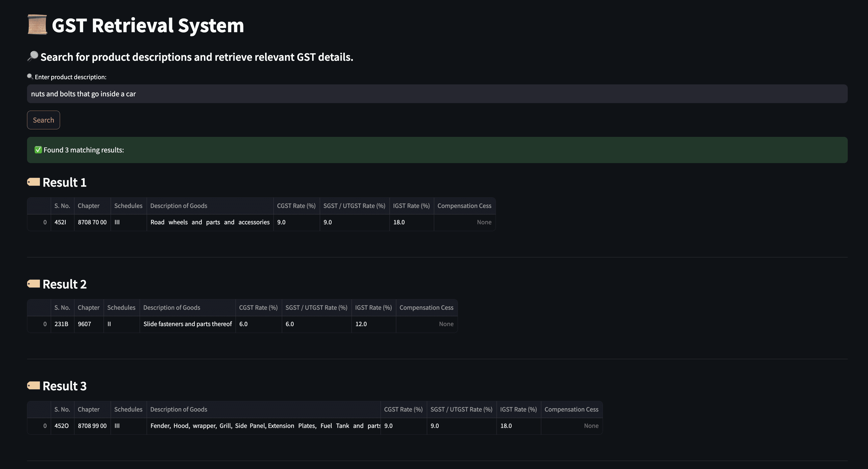Select the cell '452I' in Result 1
This screenshot has width=868, height=469.
point(62,222)
